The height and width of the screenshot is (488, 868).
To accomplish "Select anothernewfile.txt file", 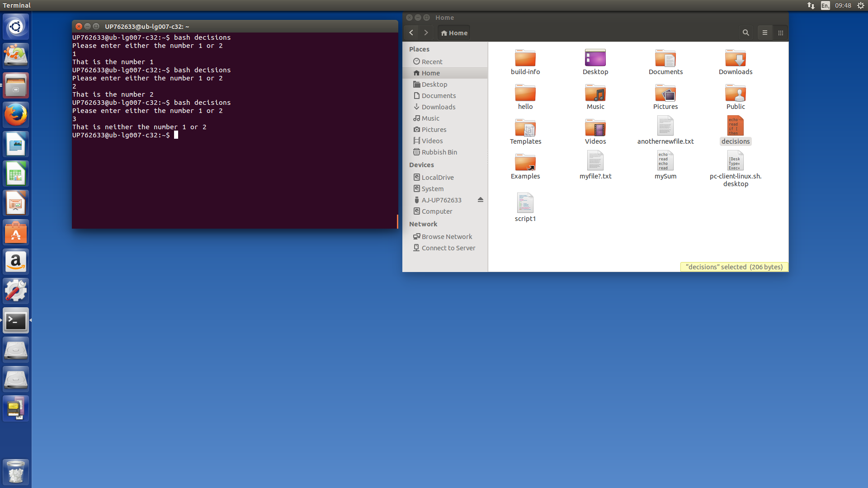I will click(x=665, y=130).
